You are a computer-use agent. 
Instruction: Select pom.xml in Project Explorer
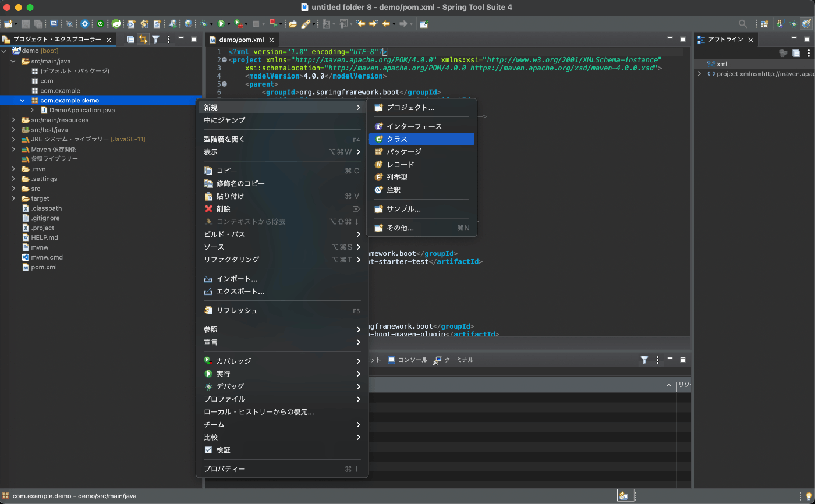point(39,267)
